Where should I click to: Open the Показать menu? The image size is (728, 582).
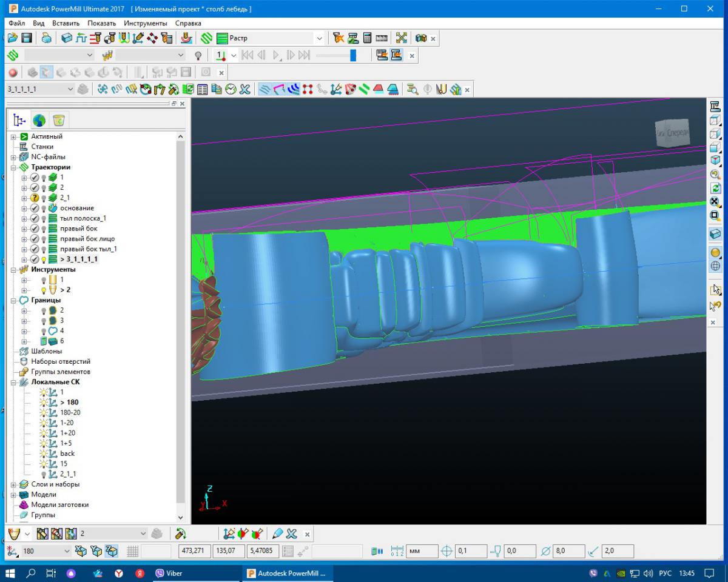coord(101,23)
